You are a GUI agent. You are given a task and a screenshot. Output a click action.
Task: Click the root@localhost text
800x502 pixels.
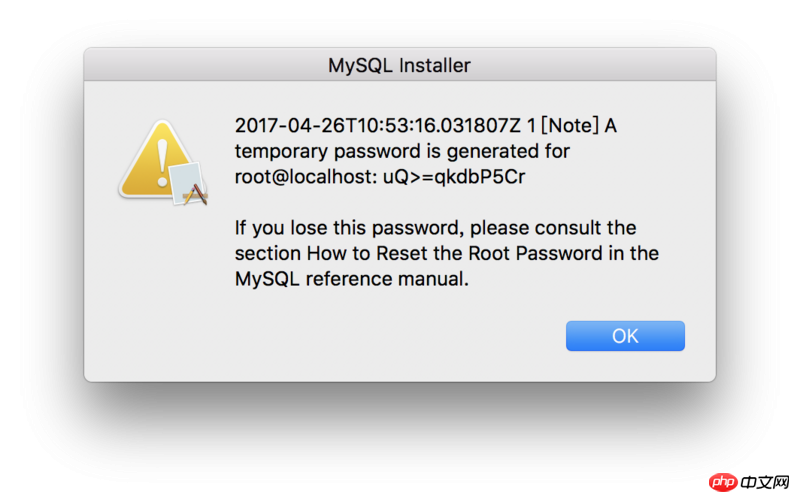[x=306, y=177]
